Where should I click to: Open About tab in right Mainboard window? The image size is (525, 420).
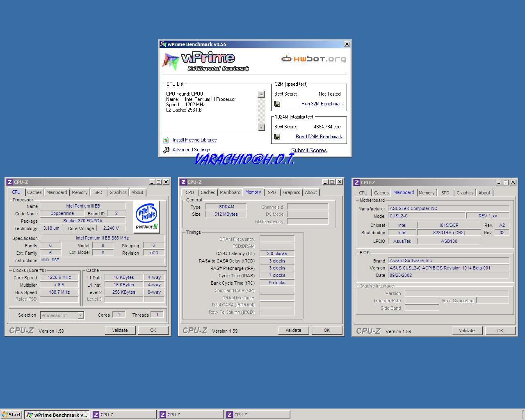pos(484,193)
